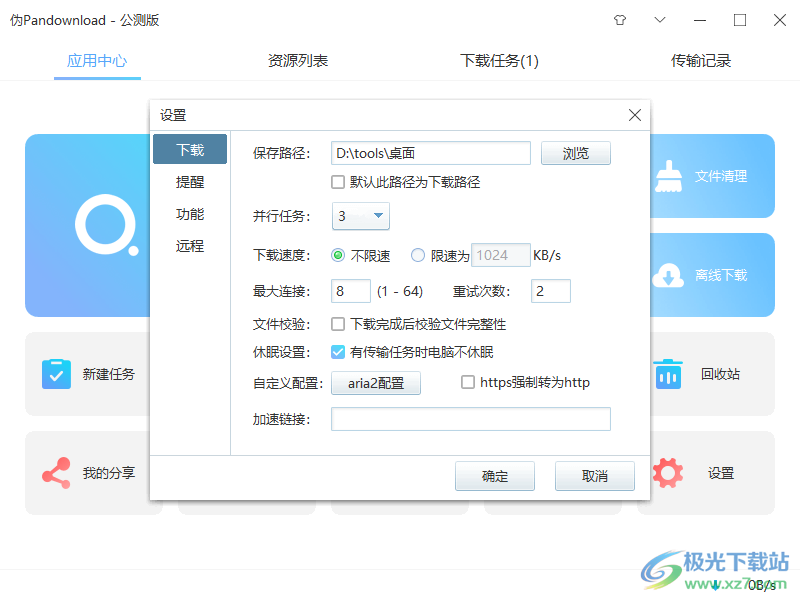Select the 限速为 speed limit radio button
Screen dimensions: 800x600
tap(418, 255)
